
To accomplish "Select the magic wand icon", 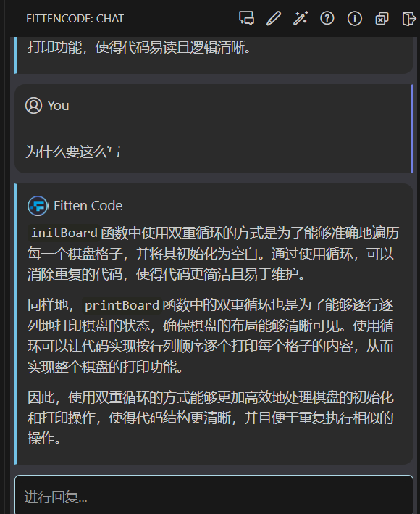I will pos(301,18).
